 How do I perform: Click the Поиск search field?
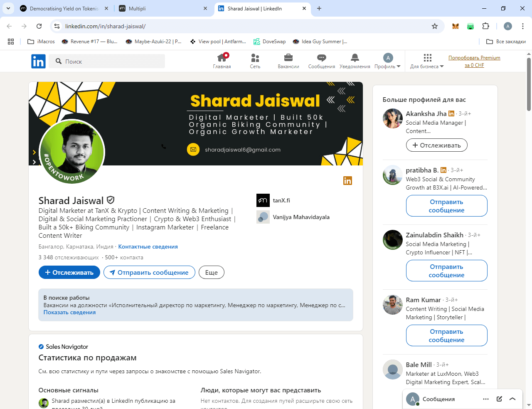(x=107, y=61)
